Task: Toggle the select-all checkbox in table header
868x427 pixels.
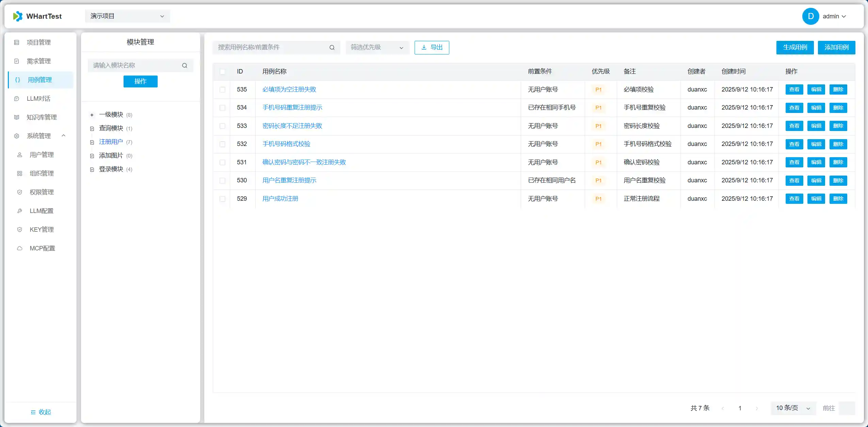Action: (222, 71)
